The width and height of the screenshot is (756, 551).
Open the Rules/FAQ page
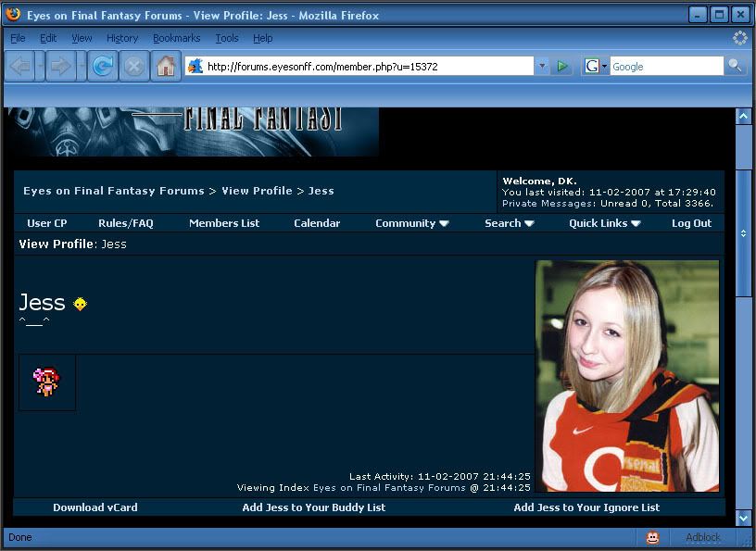126,223
